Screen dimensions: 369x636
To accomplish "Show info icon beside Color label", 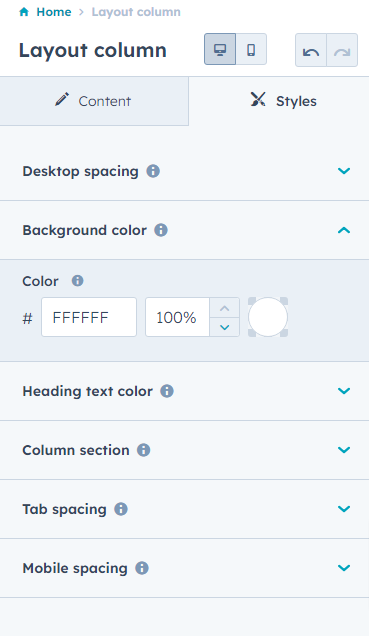I will (x=77, y=281).
